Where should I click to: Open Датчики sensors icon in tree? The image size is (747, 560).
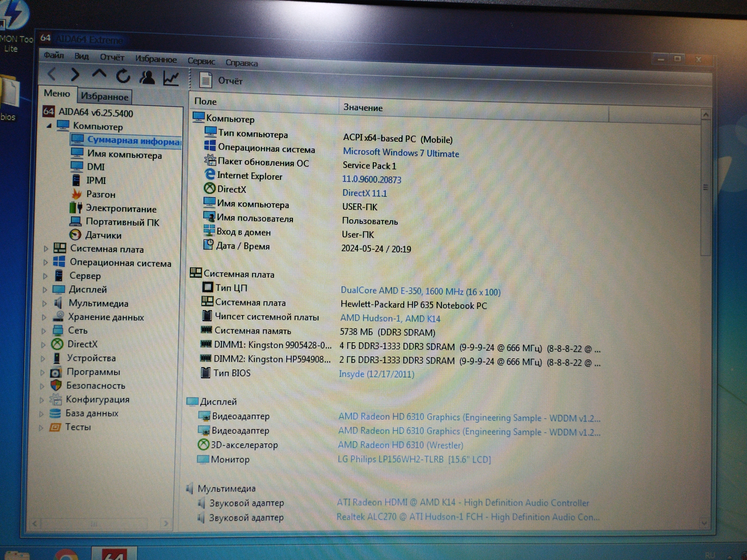[75, 234]
